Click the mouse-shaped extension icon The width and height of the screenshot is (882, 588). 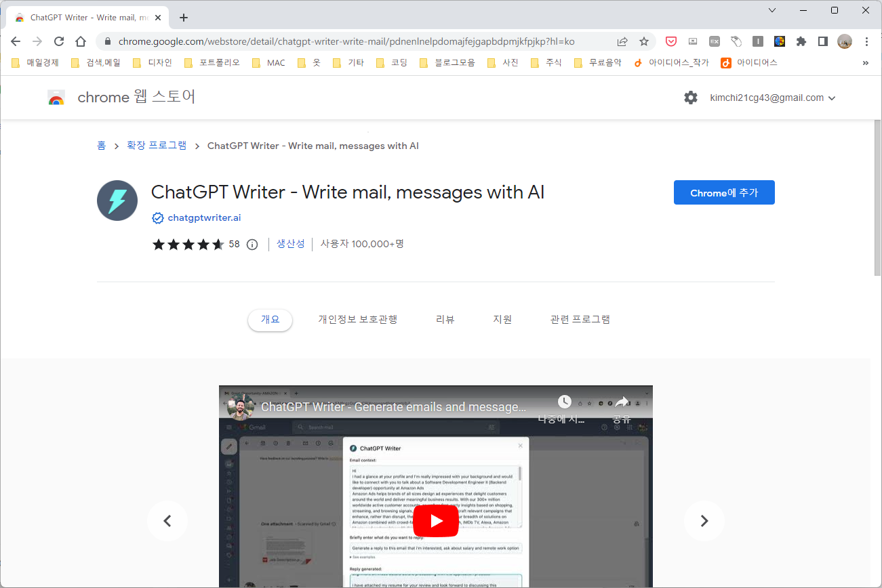click(x=736, y=41)
